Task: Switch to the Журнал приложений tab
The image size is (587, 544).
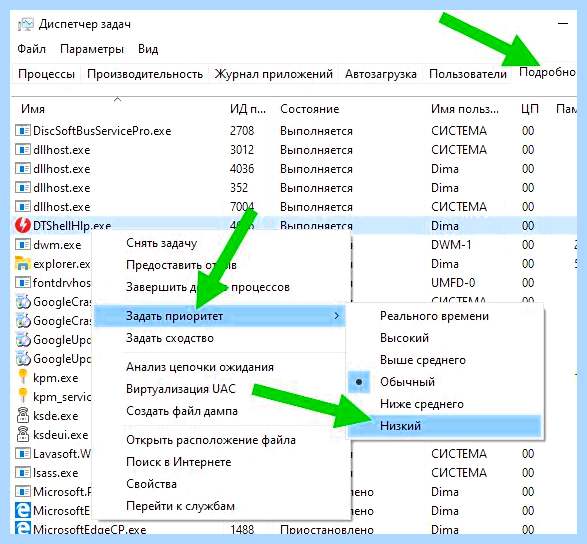Action: coord(274,74)
